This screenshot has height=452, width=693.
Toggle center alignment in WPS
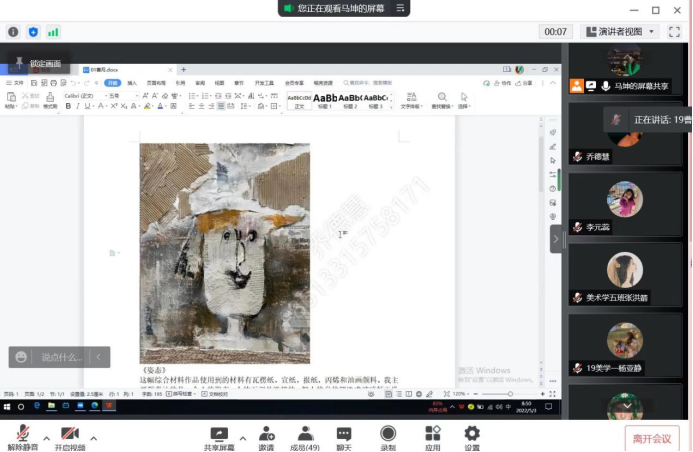tap(202, 106)
